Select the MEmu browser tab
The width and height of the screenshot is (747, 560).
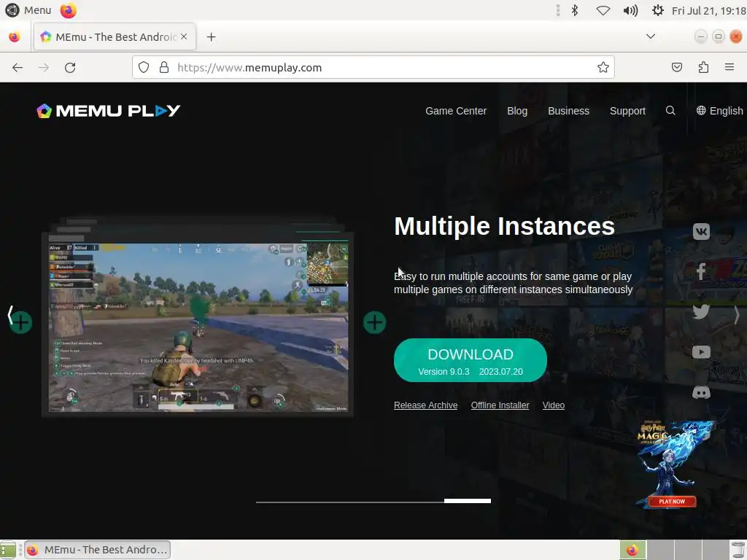[x=115, y=36]
